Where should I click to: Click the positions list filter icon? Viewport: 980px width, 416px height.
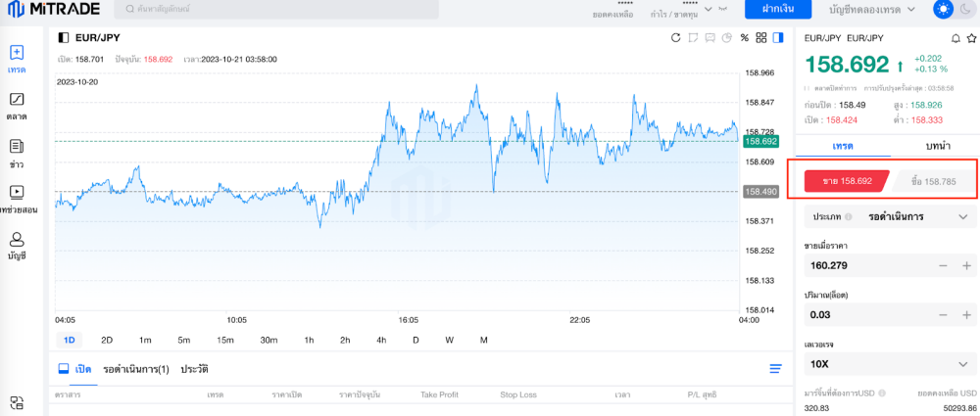(x=776, y=369)
